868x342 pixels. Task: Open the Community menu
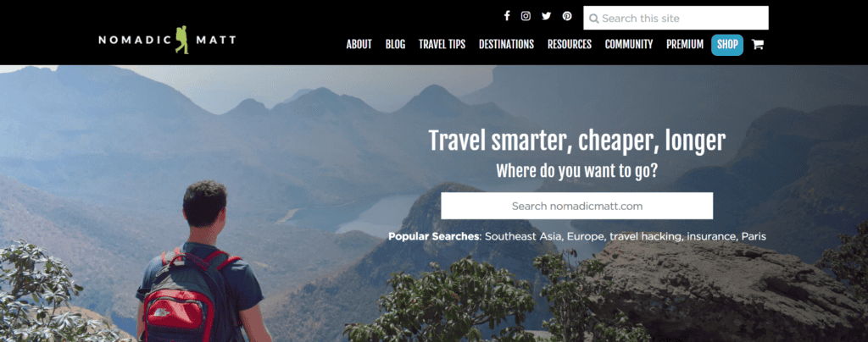tap(629, 45)
